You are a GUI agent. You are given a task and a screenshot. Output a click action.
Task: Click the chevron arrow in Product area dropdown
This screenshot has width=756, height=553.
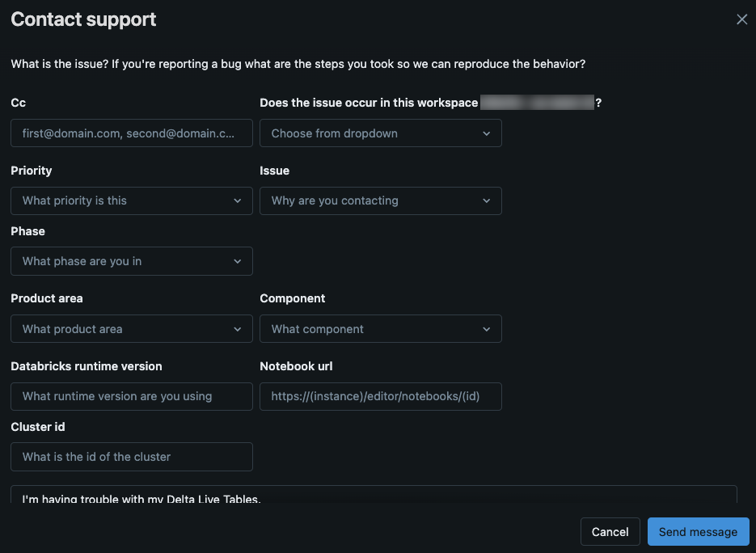(x=238, y=329)
